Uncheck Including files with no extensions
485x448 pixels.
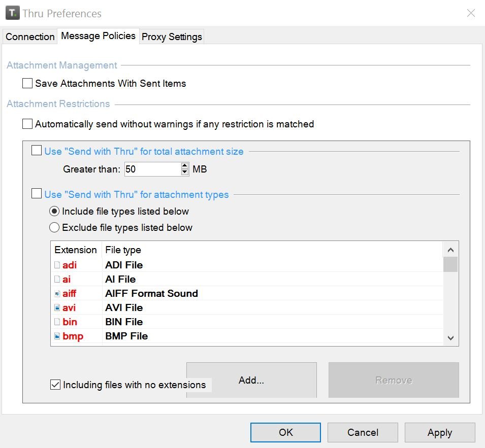coord(55,385)
